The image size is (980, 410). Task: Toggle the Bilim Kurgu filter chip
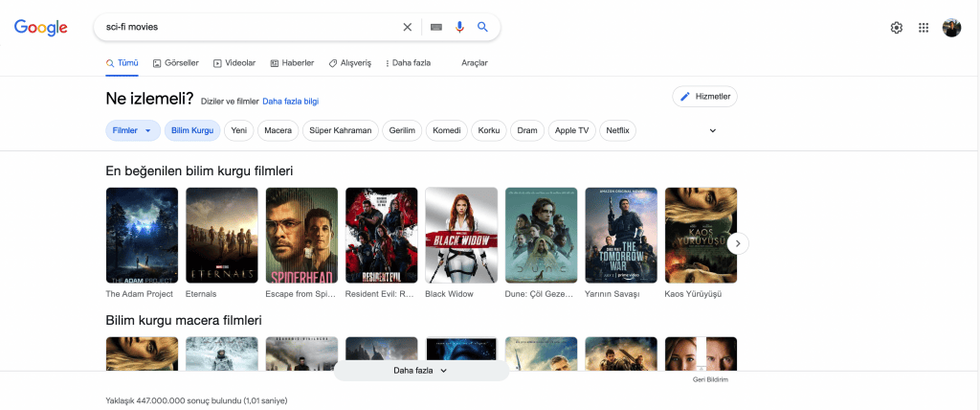point(192,131)
